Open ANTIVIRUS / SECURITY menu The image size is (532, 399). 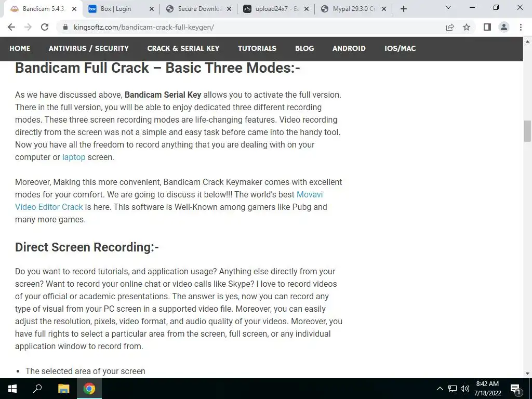[88, 48]
